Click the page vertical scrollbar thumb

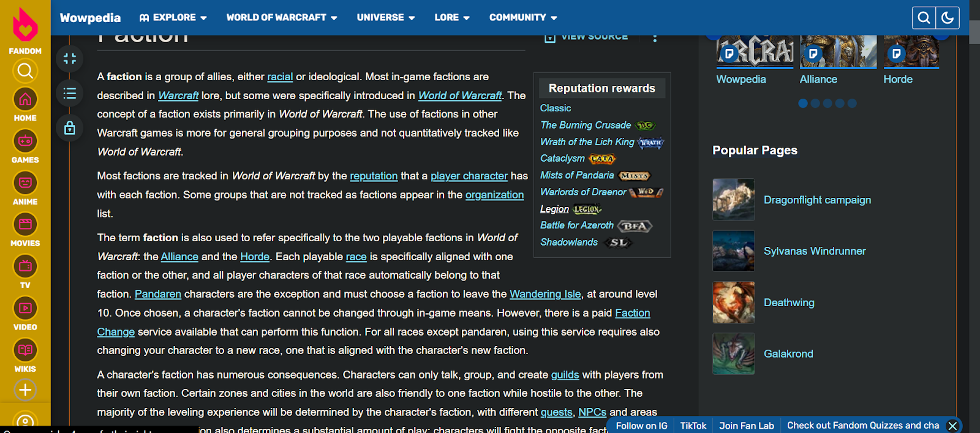(x=974, y=32)
